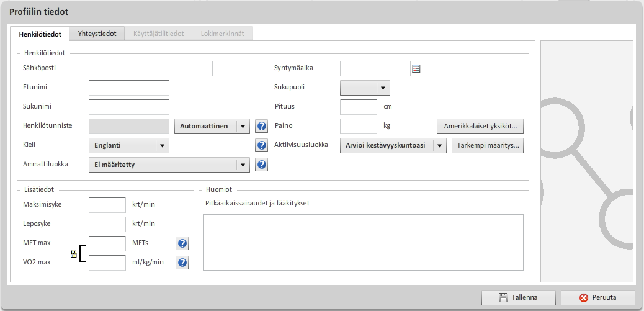Select the Lokimerkinnät tab

(x=222, y=34)
